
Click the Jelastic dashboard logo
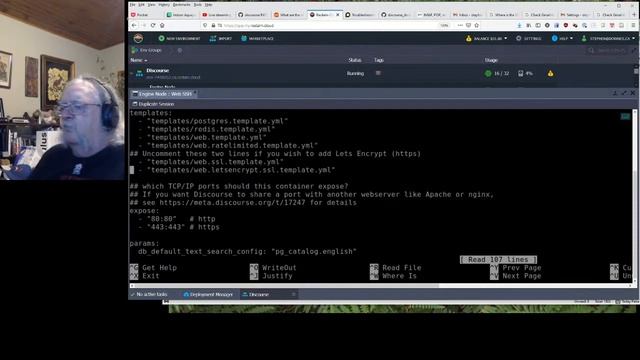[x=138, y=38]
